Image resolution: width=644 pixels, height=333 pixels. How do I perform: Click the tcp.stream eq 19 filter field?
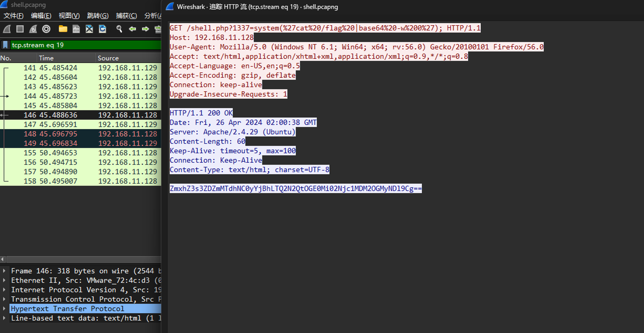coord(86,45)
